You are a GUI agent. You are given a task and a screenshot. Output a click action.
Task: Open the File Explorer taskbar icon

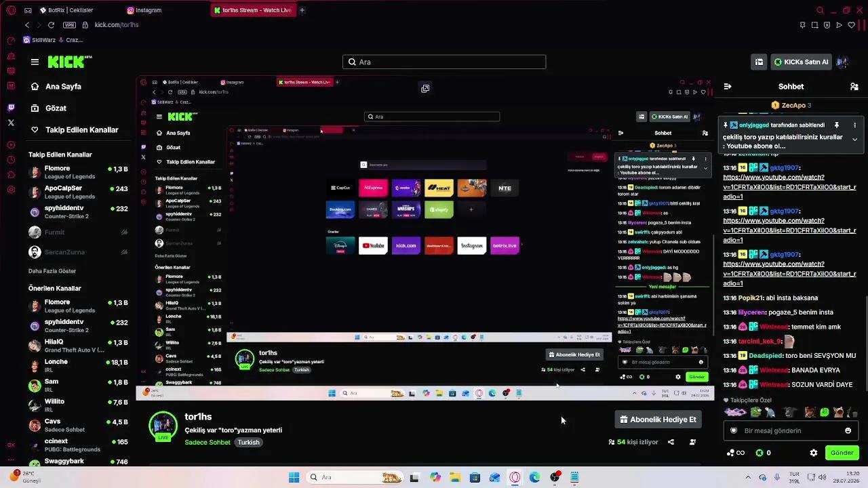[x=455, y=477]
